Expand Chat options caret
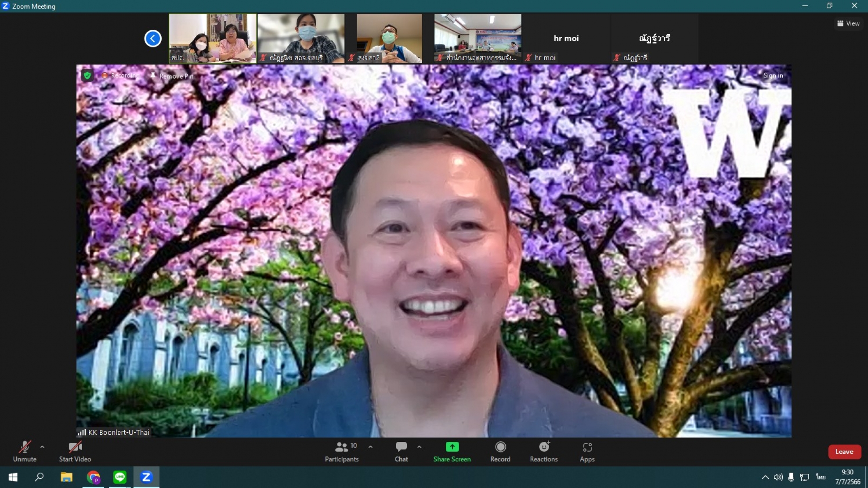 point(419,447)
